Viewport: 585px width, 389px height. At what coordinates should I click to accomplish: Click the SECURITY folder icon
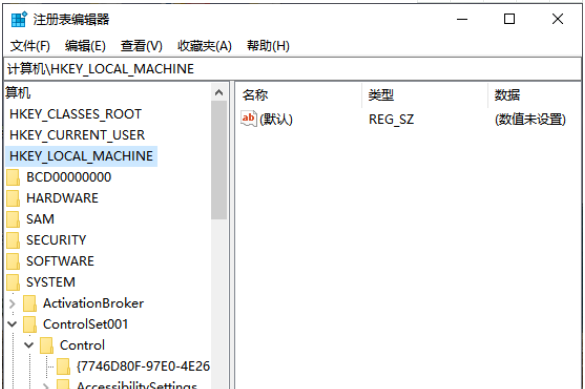pos(13,240)
